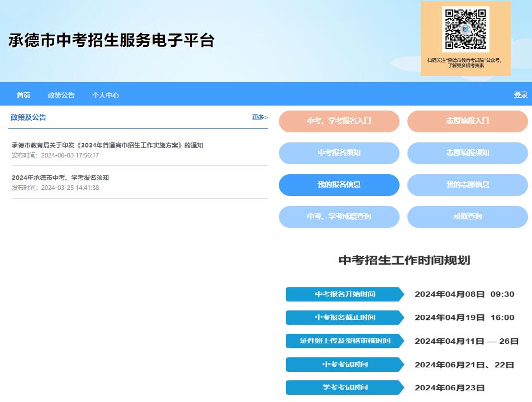Image resolution: width=532 pixels, height=402 pixels.
Task: Click 录取查询 button
Action: point(467,217)
